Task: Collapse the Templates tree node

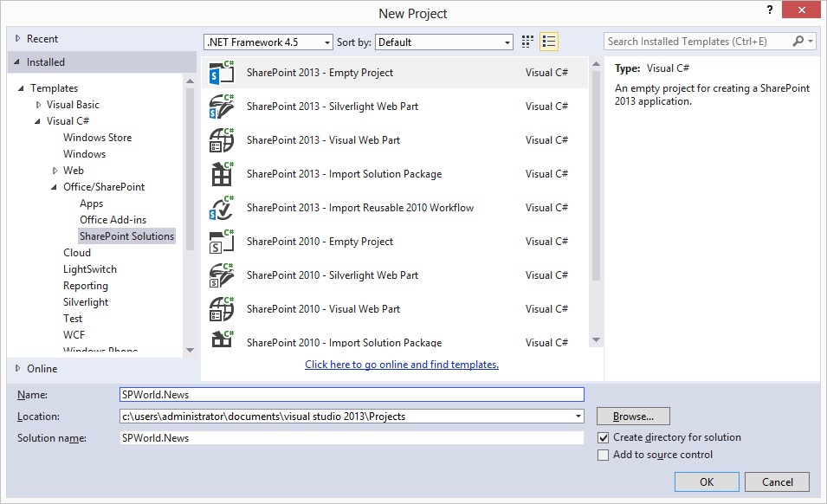Action: (x=21, y=88)
